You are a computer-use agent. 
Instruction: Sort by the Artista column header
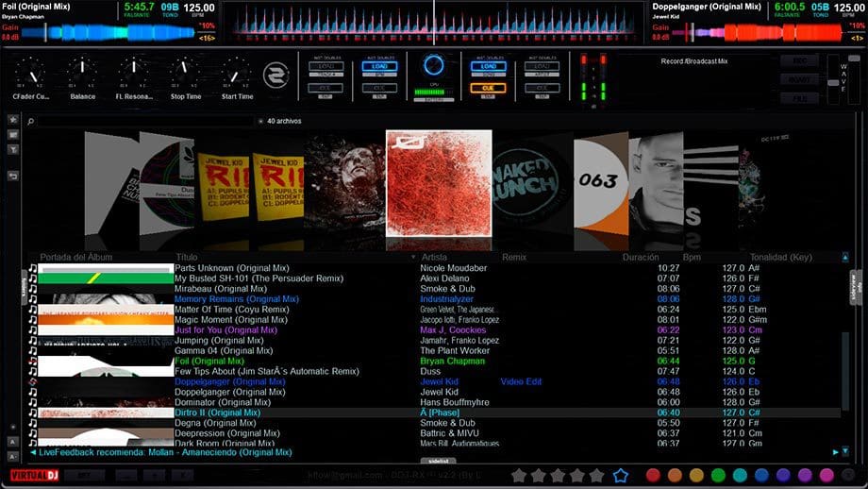(434, 258)
